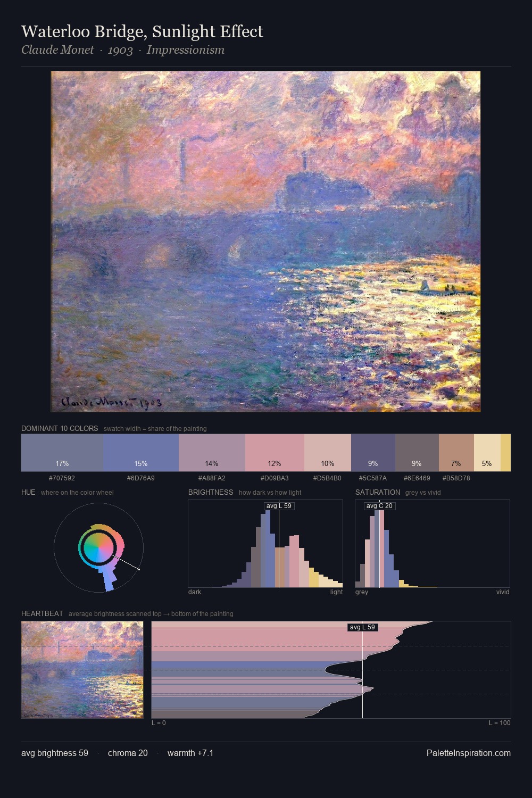The image size is (532, 798).
Task: Click the "L = 0" axis label
Action: pyautogui.click(x=159, y=723)
